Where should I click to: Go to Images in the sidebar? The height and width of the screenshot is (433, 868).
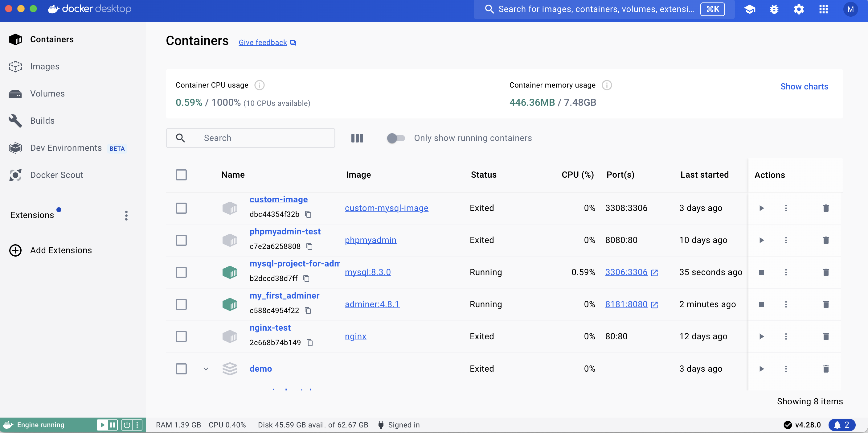click(x=44, y=66)
